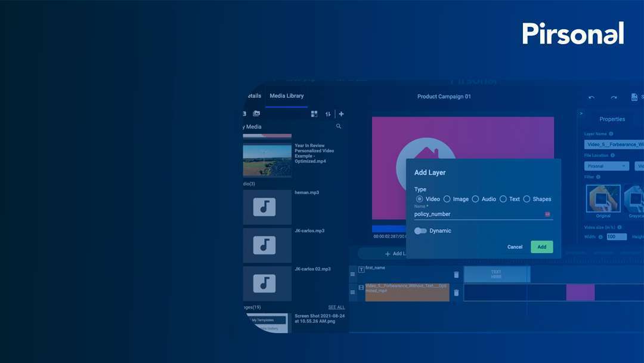Click the sort icon in the Media Library toolbar

(328, 113)
